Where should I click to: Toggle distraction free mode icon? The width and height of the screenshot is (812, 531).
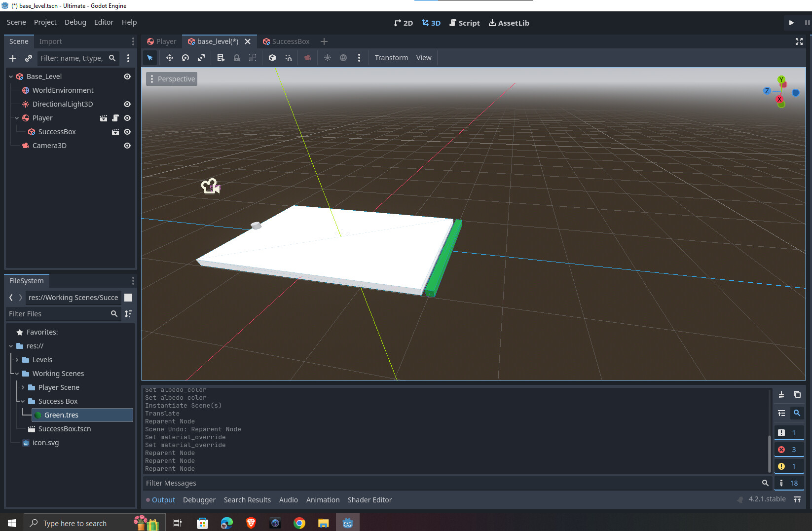pyautogui.click(x=799, y=41)
